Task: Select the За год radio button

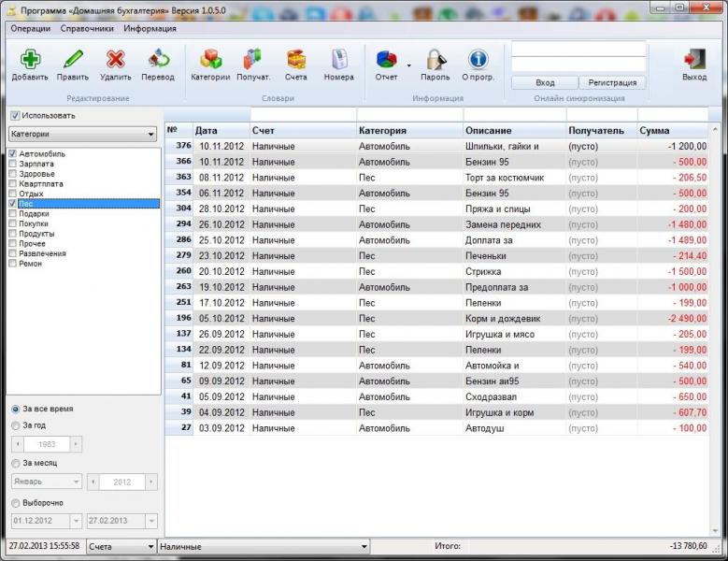Action: (16, 425)
